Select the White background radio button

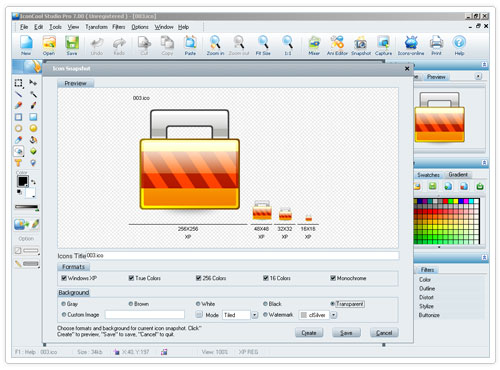click(x=198, y=304)
